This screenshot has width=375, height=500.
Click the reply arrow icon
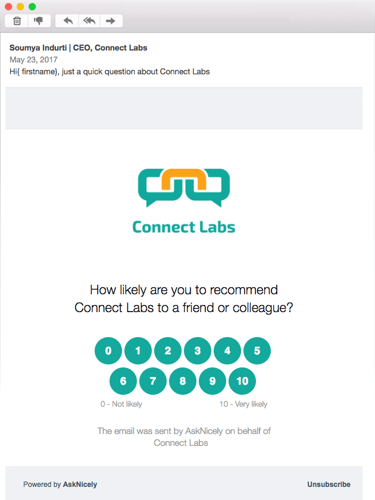point(68,21)
